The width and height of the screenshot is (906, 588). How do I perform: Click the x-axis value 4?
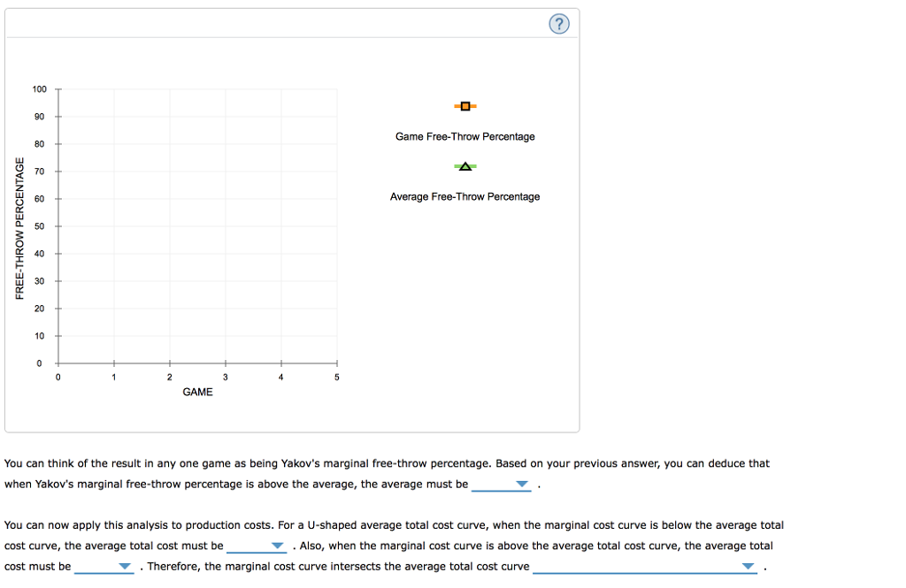(280, 378)
